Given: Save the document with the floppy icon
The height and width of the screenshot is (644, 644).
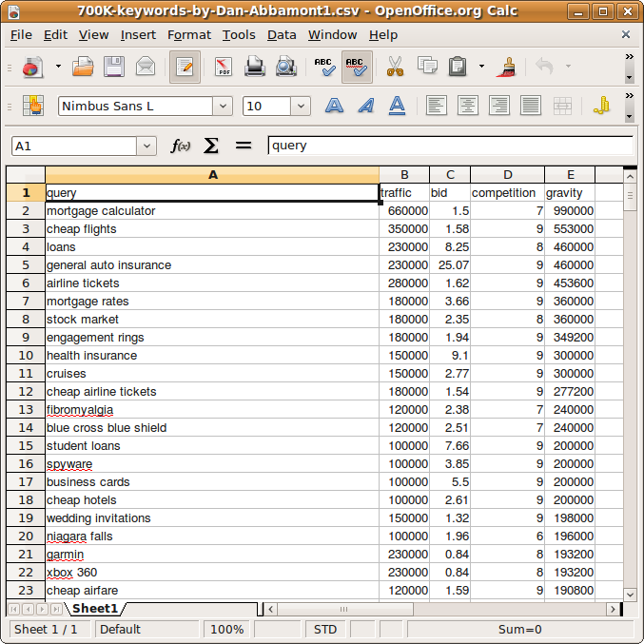Looking at the screenshot, I should pos(114,67).
